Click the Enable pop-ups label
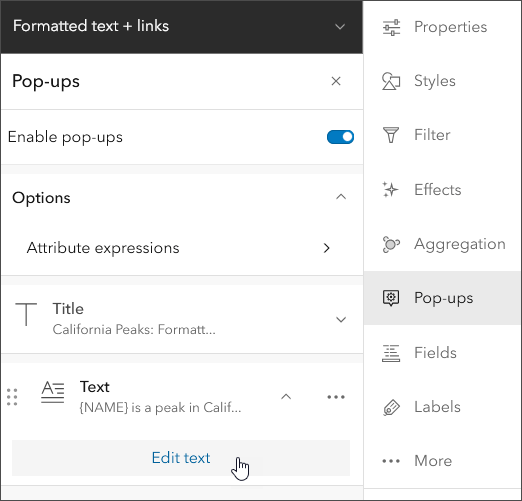Screen dimensions: 522x501 coord(65,137)
